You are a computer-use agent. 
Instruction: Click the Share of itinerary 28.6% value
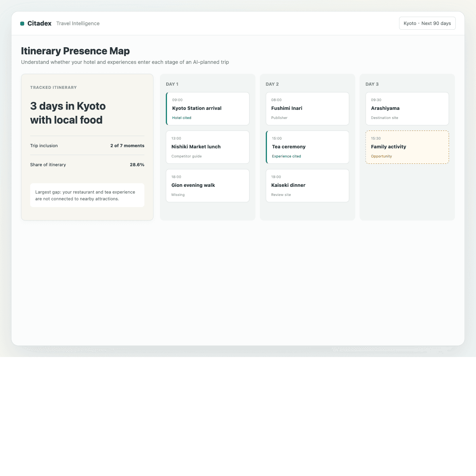137,165
